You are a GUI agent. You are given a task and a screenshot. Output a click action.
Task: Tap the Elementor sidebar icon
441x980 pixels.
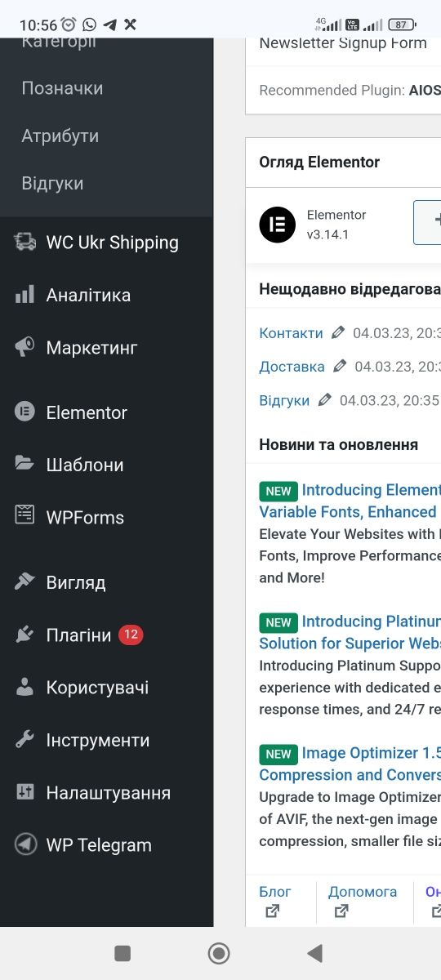point(25,412)
